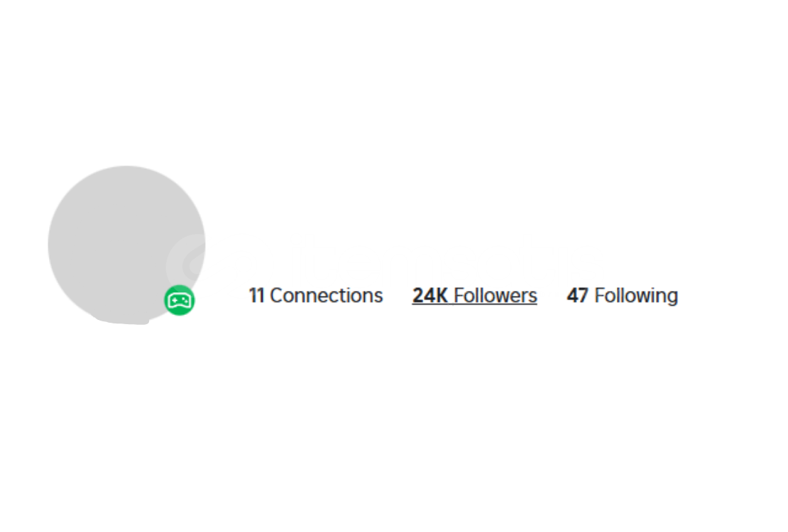Click the green gamepad badge icon
The width and height of the screenshot is (788, 532).
180,301
